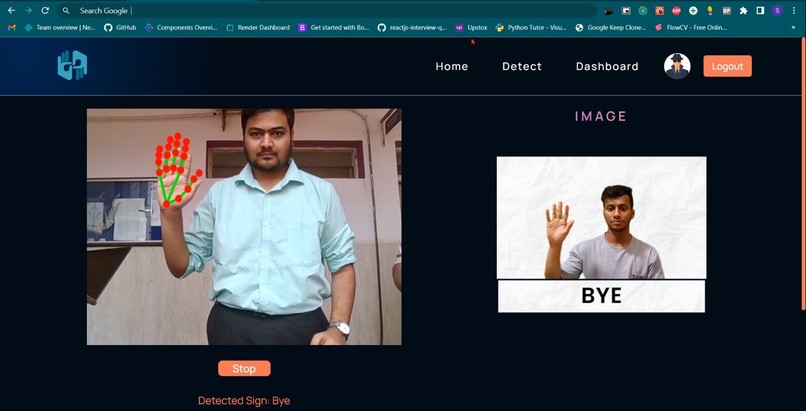Open the Gmail bookmark icon
Screen dimensions: 806x411
pyautogui.click(x=12, y=28)
